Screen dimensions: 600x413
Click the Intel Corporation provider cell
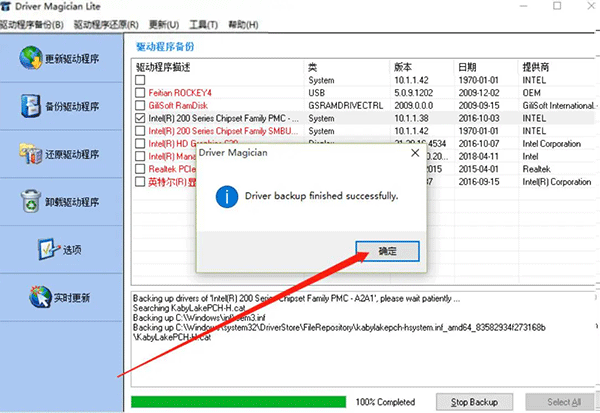pyautogui.click(x=551, y=144)
